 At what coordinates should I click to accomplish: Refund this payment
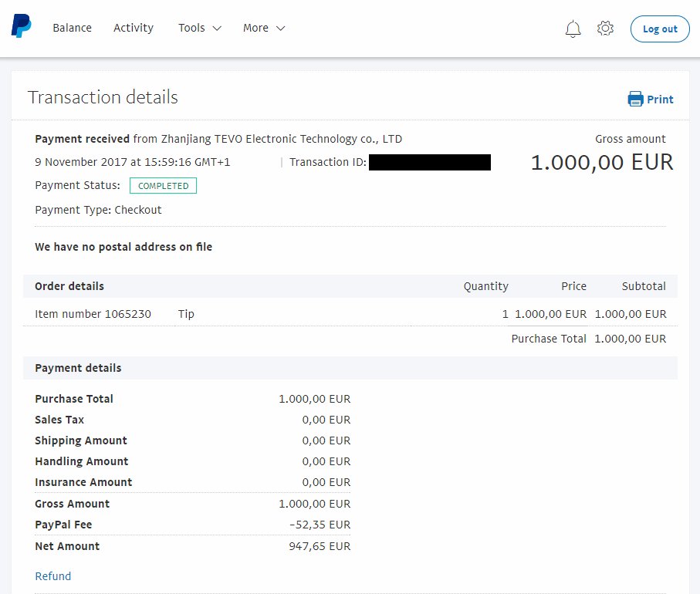(53, 576)
